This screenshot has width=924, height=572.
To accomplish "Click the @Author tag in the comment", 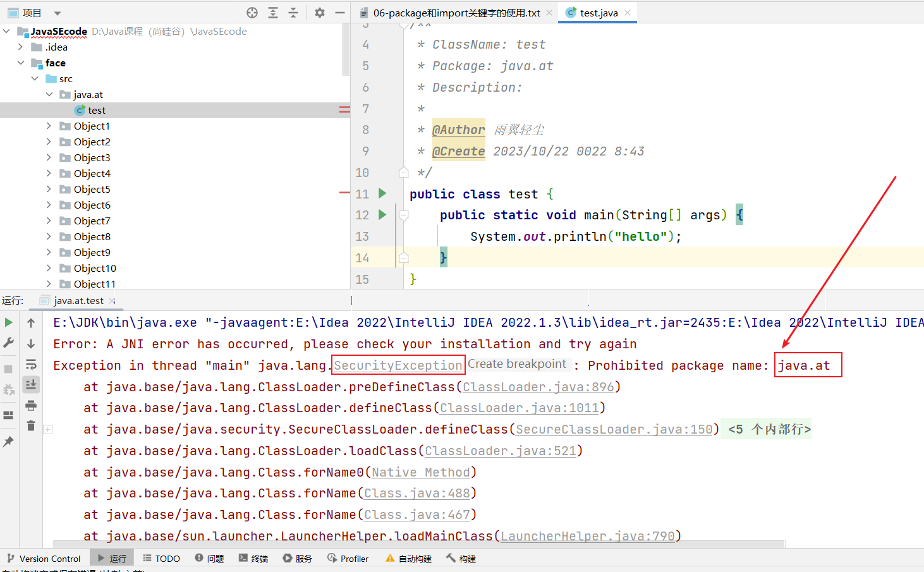I will tap(458, 130).
